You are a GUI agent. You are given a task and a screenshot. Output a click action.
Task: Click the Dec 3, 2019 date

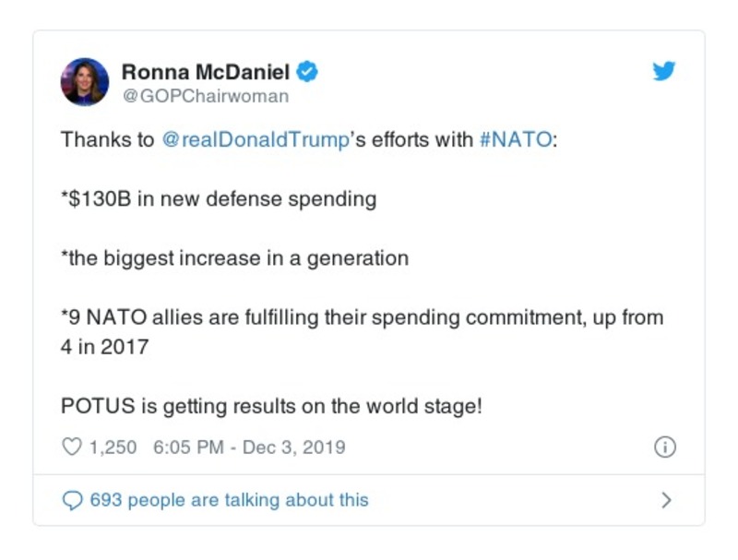(295, 447)
